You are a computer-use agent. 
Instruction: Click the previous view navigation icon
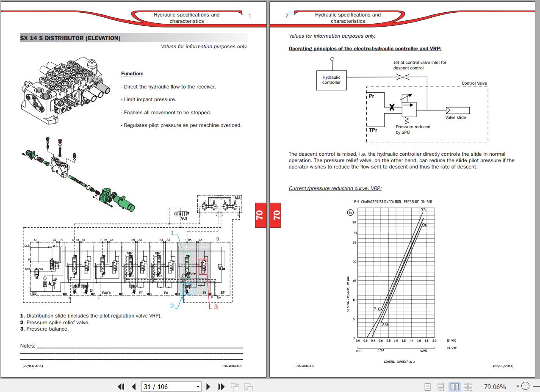(x=235, y=386)
